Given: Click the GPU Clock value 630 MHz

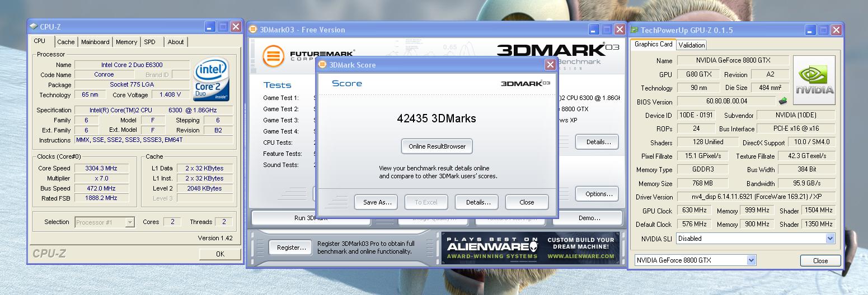Looking at the screenshot, I should tap(695, 211).
